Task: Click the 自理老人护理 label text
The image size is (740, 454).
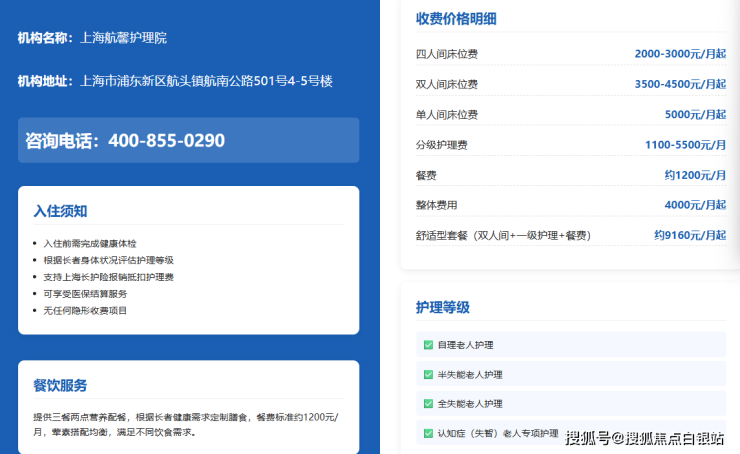Action: point(465,345)
